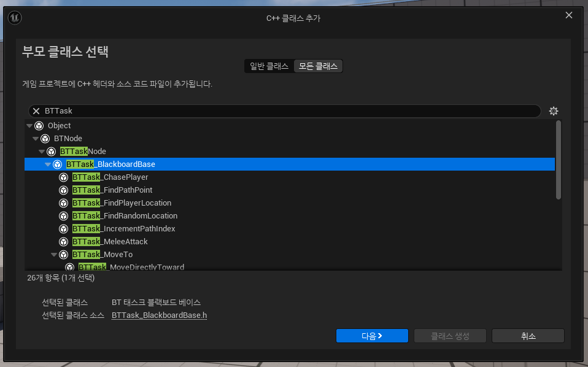This screenshot has height=367, width=588.
Task: Click the BTTask_ChasePlayer class icon
Action: [64, 177]
